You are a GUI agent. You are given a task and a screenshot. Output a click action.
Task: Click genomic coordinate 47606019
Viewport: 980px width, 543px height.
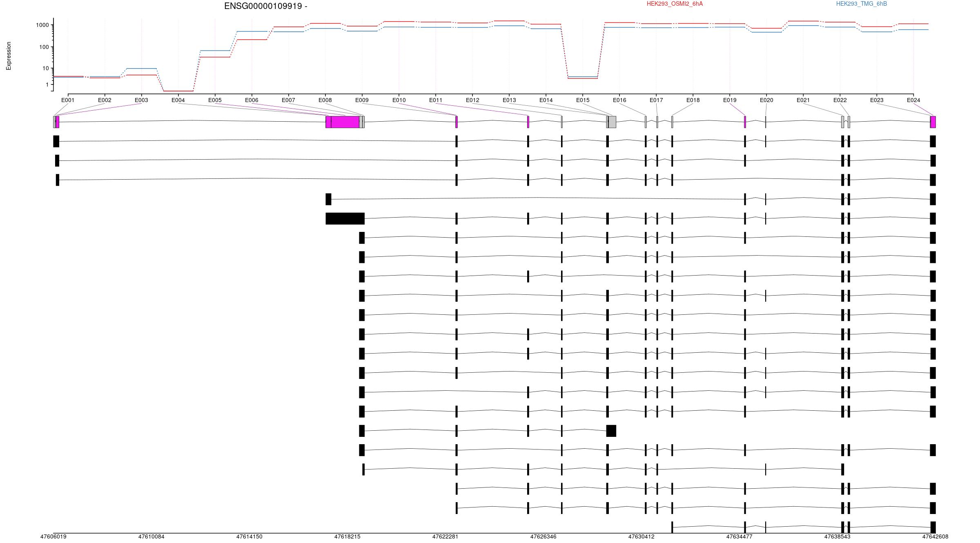click(x=53, y=536)
